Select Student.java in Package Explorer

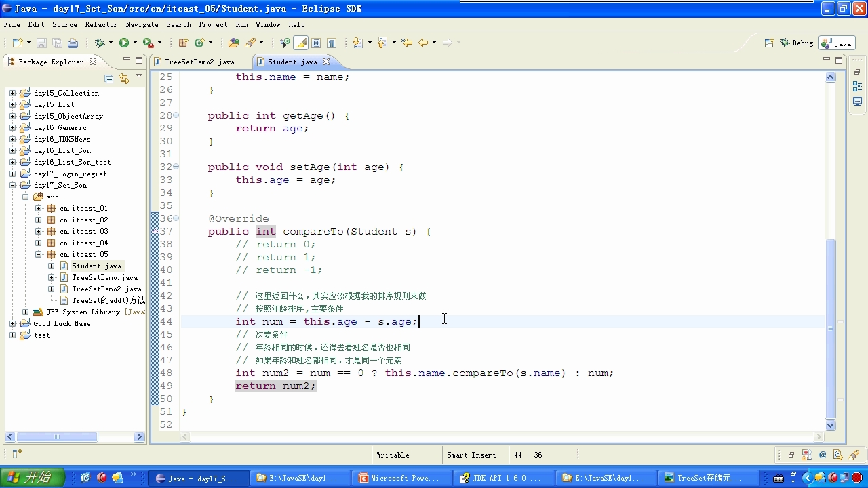pos(96,266)
